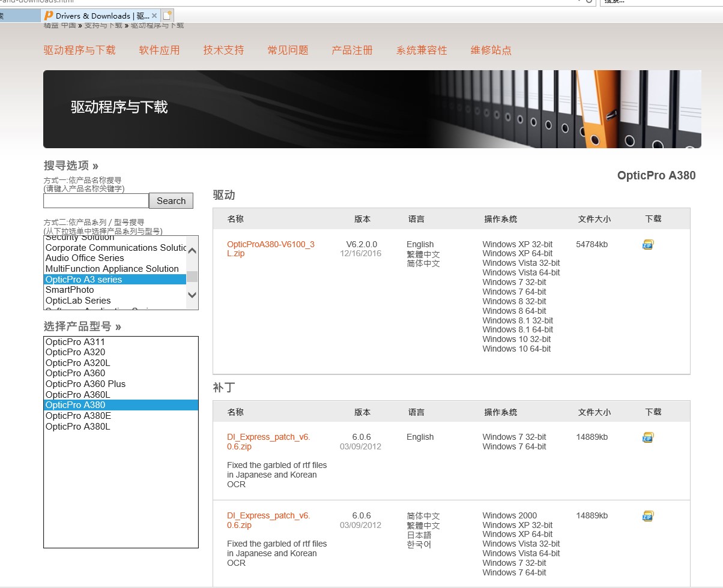The width and height of the screenshot is (723, 588).
Task: Click the Search button
Action: click(x=171, y=201)
